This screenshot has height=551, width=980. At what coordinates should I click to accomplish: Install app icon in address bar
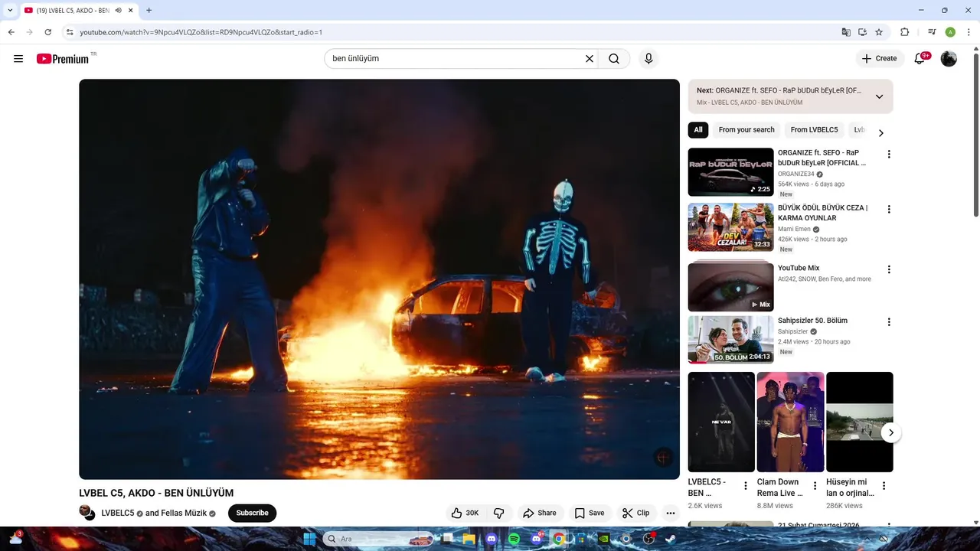tap(863, 32)
